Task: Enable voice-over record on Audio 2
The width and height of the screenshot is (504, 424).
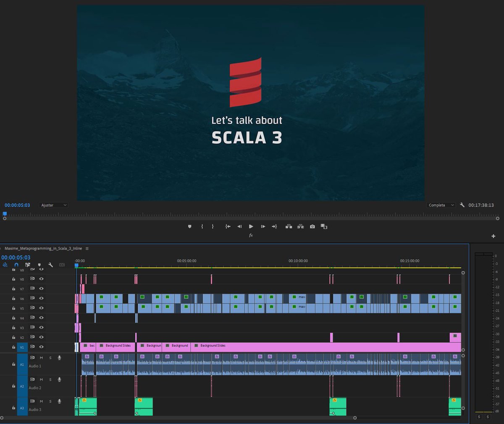Action: coord(59,379)
